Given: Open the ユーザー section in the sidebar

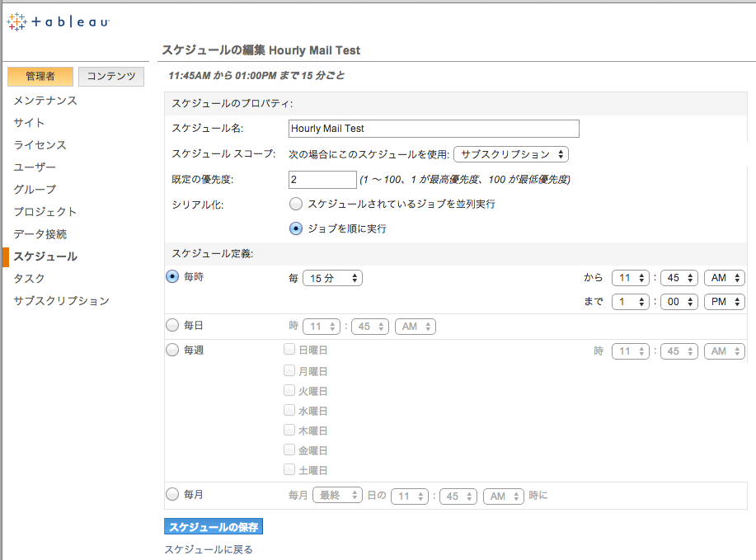Looking at the screenshot, I should pos(34,165).
